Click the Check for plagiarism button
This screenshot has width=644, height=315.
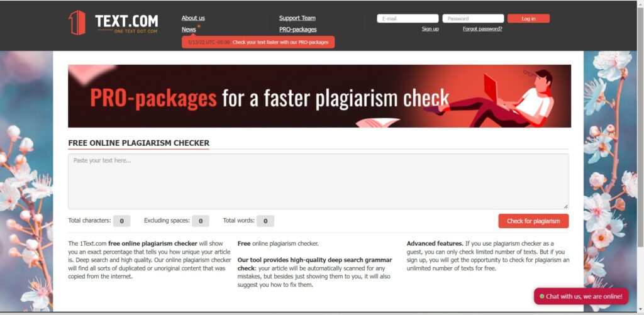(533, 221)
